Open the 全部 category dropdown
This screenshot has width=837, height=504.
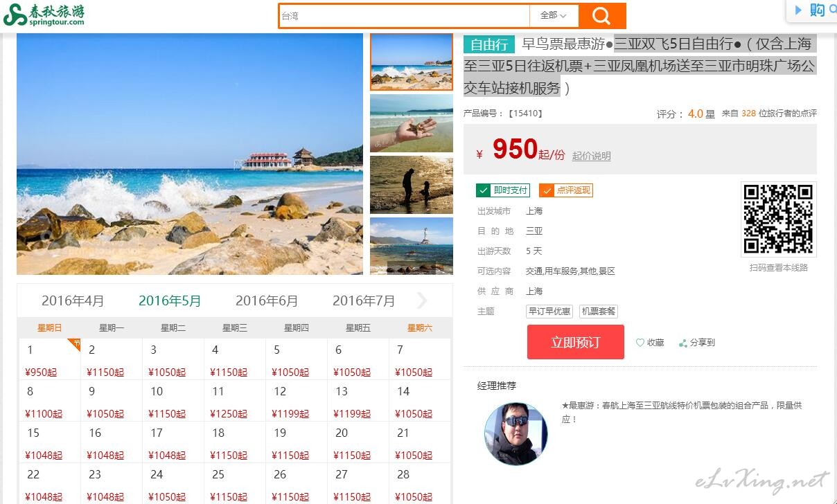click(554, 15)
